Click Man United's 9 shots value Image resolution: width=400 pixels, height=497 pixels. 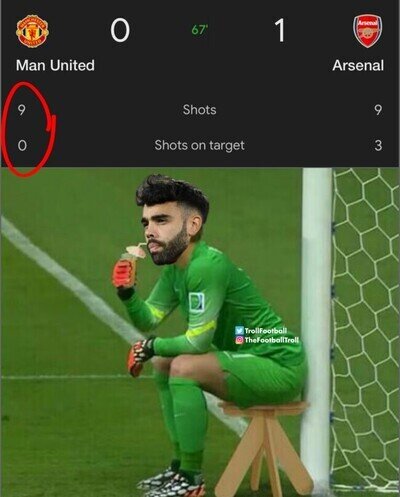pos(22,110)
